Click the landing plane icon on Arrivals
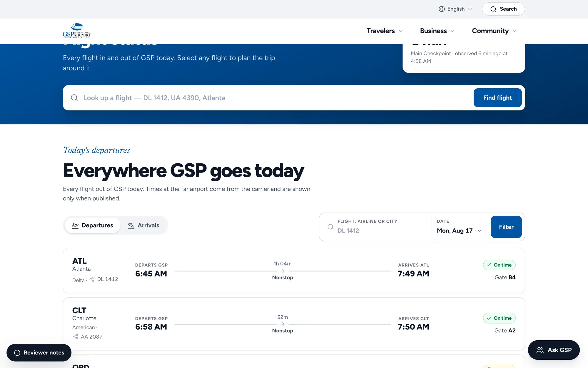The width and height of the screenshot is (588, 368). (131, 226)
